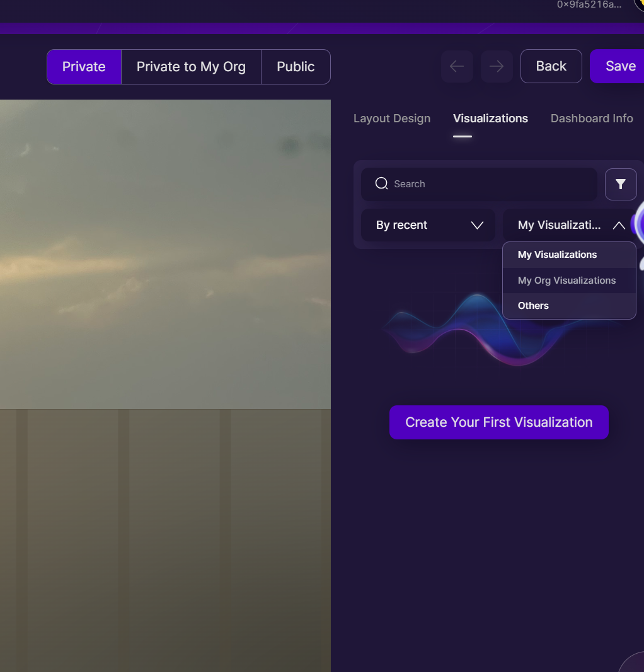The height and width of the screenshot is (672, 644).
Task: Expand the By recent sort dropdown
Action: pyautogui.click(x=428, y=225)
